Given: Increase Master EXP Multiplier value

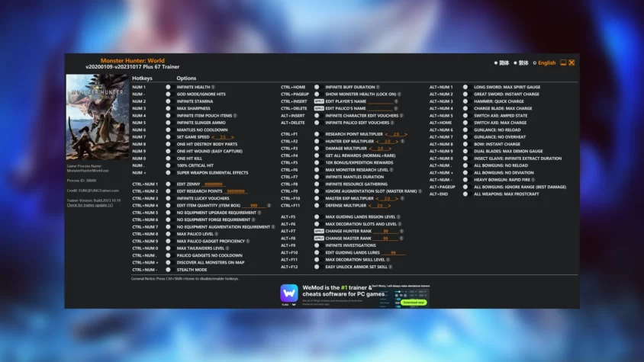Looking at the screenshot, I should 397,198.
